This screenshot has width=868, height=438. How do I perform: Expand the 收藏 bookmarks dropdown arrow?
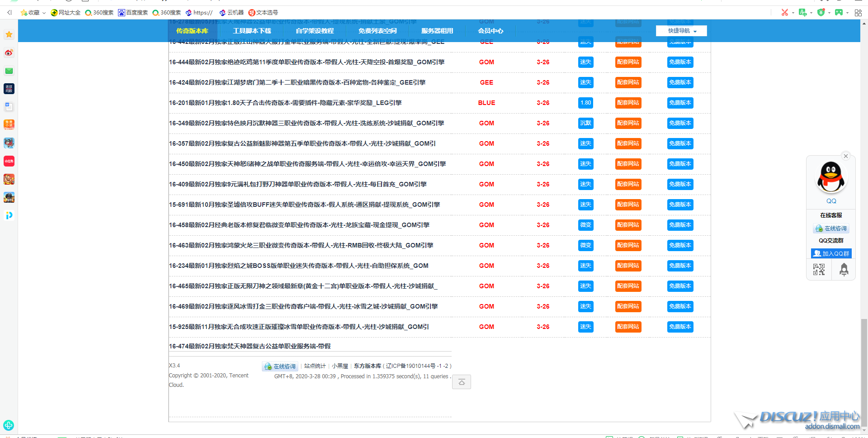[44, 13]
